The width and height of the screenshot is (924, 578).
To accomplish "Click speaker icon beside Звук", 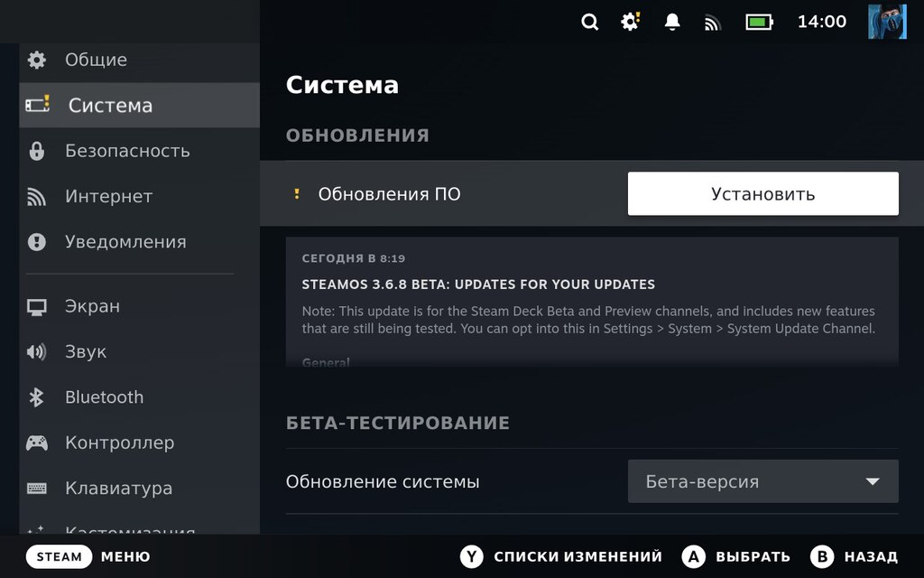I will (36, 352).
